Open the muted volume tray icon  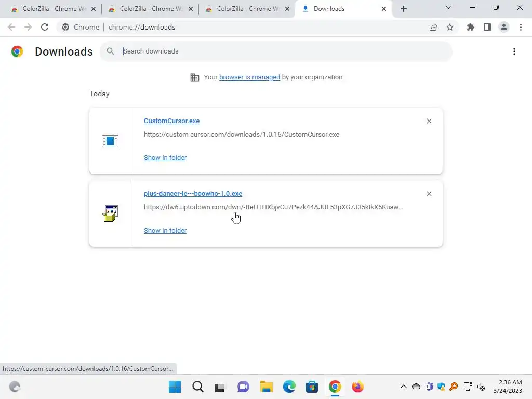(x=481, y=387)
